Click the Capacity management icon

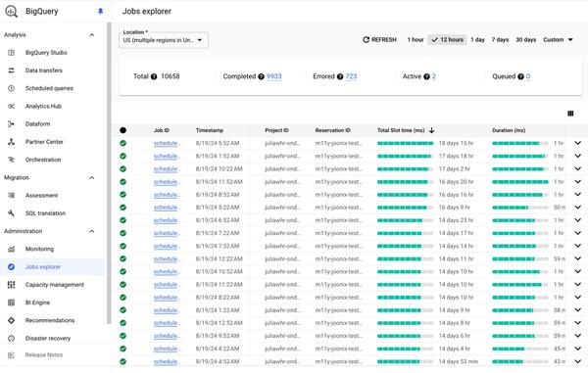click(11, 285)
